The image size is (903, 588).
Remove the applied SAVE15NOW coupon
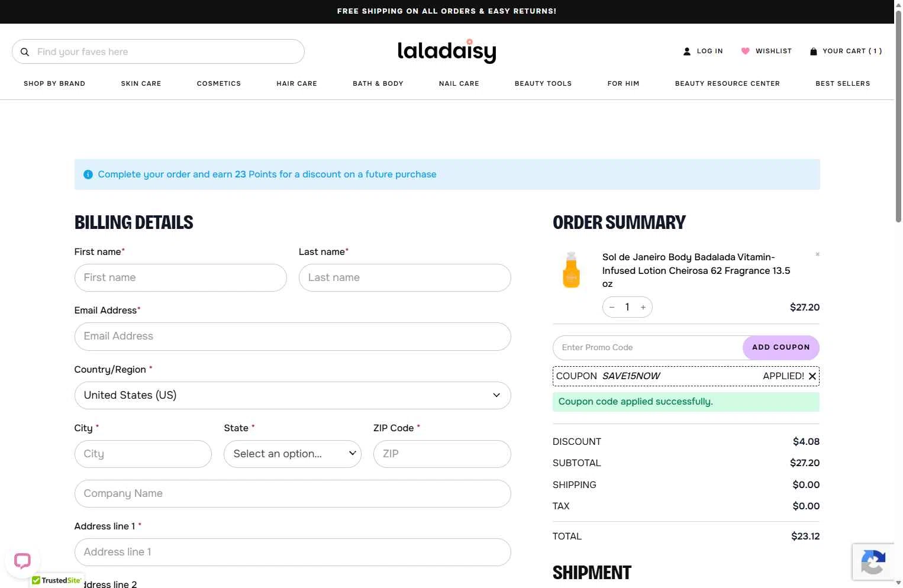pyautogui.click(x=812, y=376)
